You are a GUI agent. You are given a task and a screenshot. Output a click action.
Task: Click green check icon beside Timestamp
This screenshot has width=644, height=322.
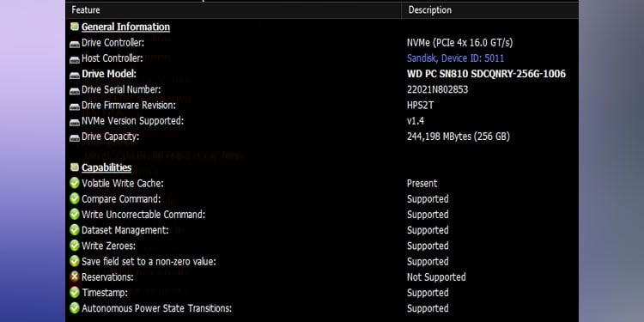75,293
